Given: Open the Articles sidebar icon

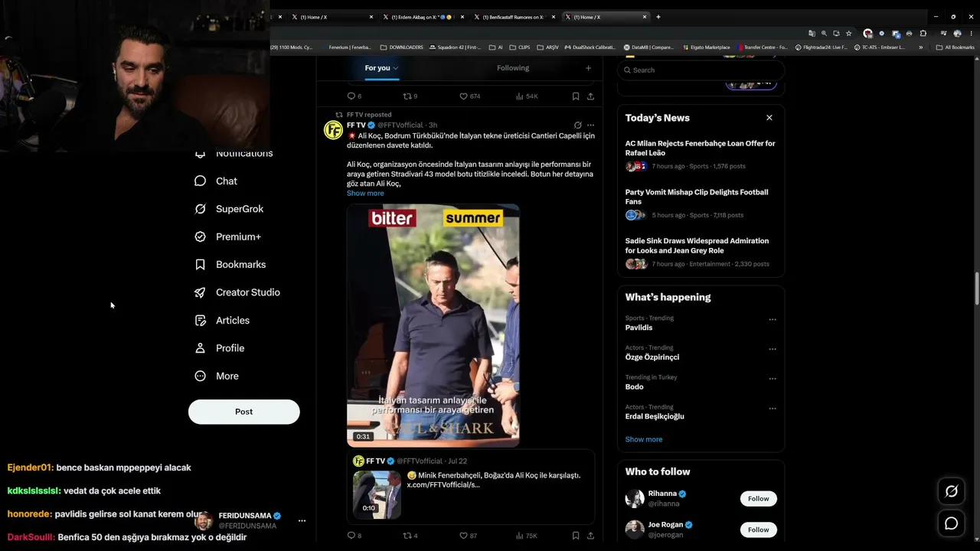Looking at the screenshot, I should (200, 321).
